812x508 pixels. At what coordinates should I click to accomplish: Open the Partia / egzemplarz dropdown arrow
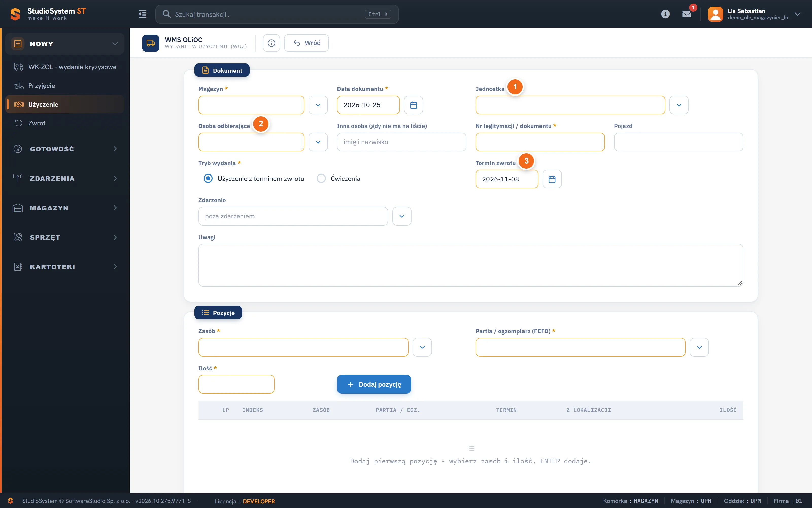pyautogui.click(x=699, y=347)
